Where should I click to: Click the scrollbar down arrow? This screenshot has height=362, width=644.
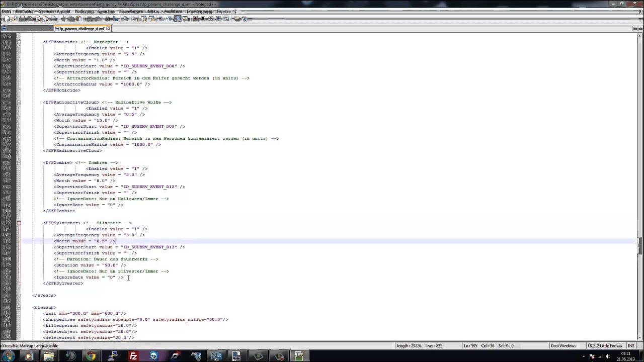coord(640,337)
